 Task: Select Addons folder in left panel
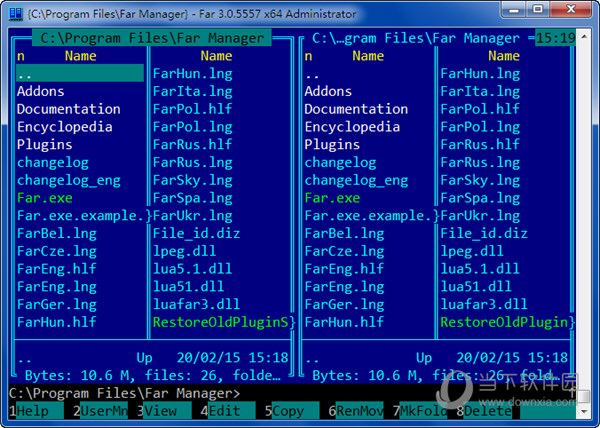[x=41, y=91]
